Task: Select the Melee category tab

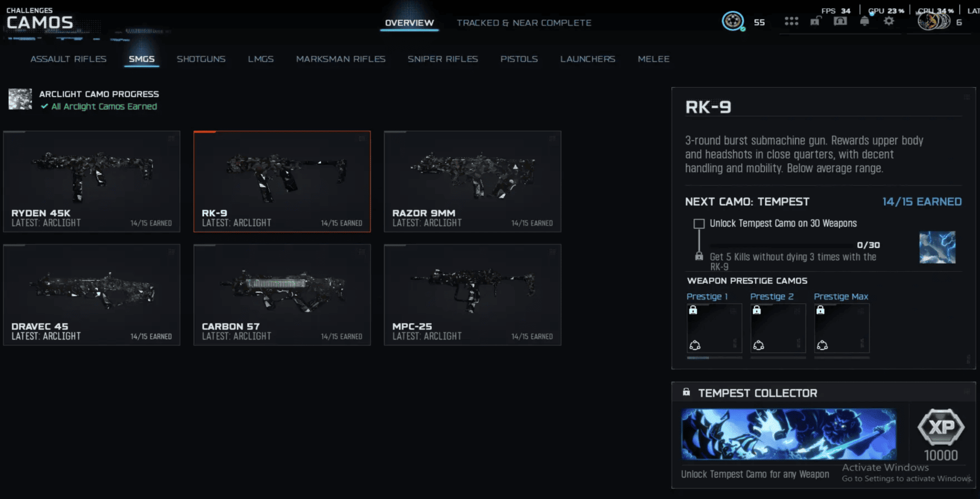Action: pyautogui.click(x=653, y=59)
